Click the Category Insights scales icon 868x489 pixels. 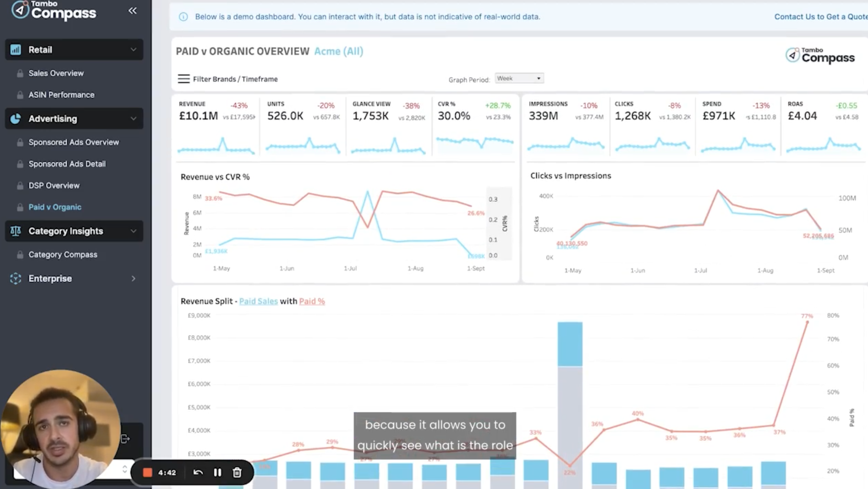(x=15, y=231)
